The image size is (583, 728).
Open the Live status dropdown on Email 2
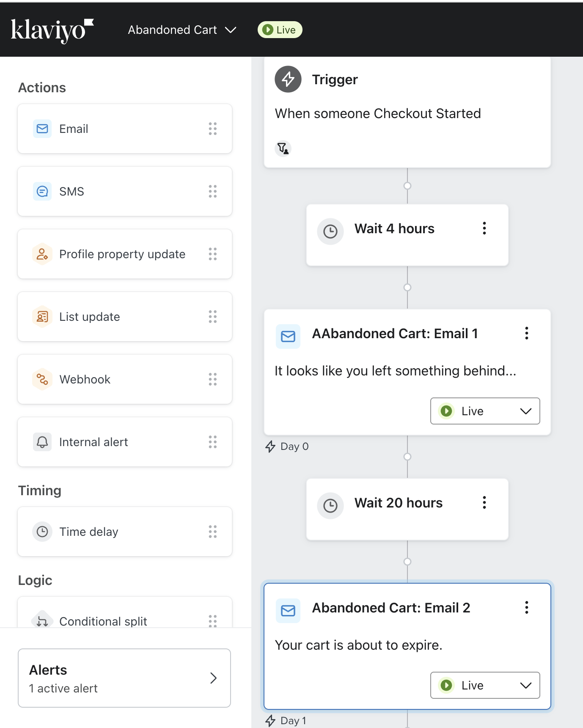[x=485, y=685]
